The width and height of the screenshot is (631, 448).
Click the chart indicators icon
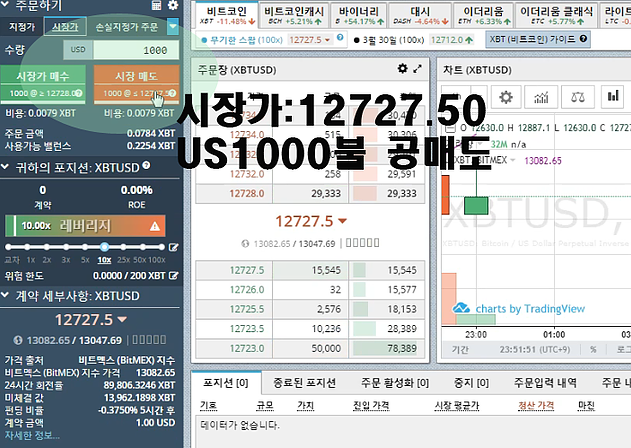(x=540, y=97)
